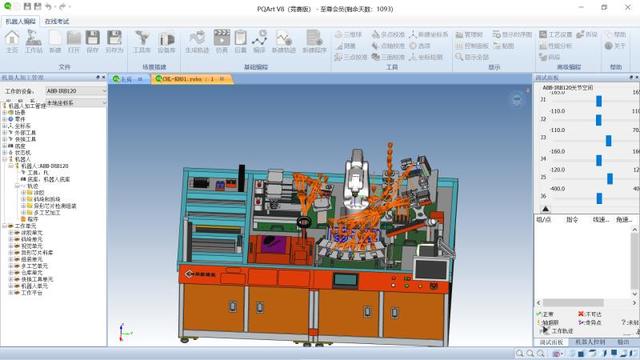Click the 新建 new file icon

coord(55,42)
